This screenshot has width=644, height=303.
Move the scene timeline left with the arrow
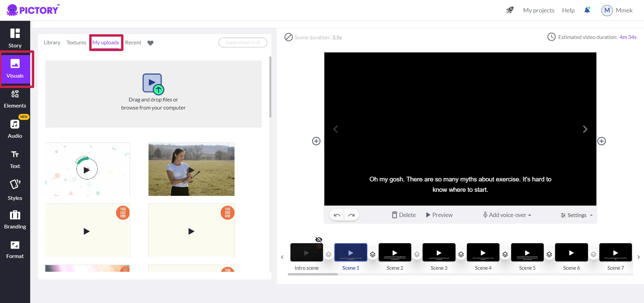(282, 257)
